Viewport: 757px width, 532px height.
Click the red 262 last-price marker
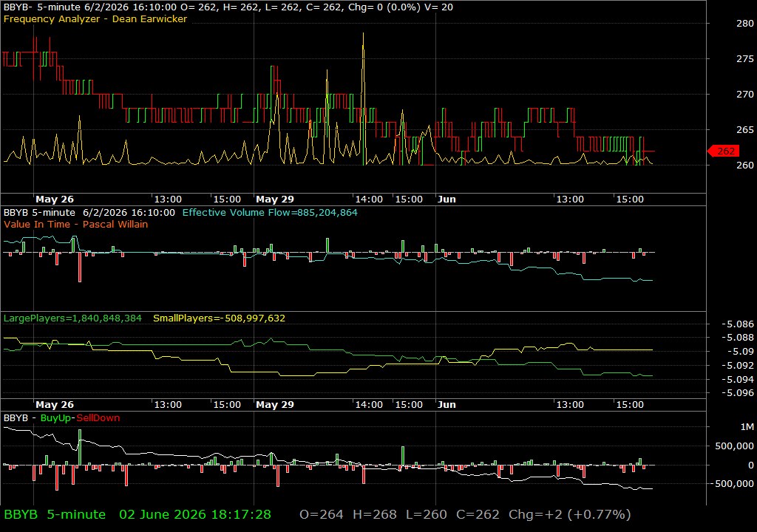723,151
